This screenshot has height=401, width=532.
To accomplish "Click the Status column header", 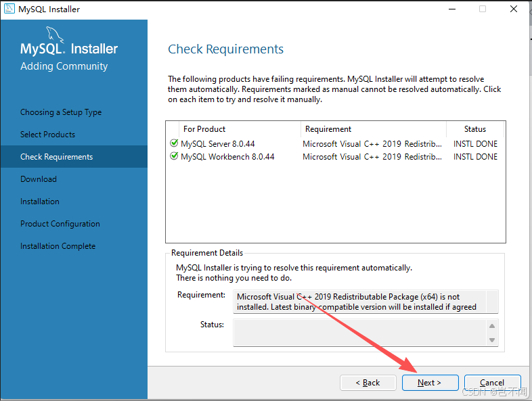I will click(x=475, y=129).
